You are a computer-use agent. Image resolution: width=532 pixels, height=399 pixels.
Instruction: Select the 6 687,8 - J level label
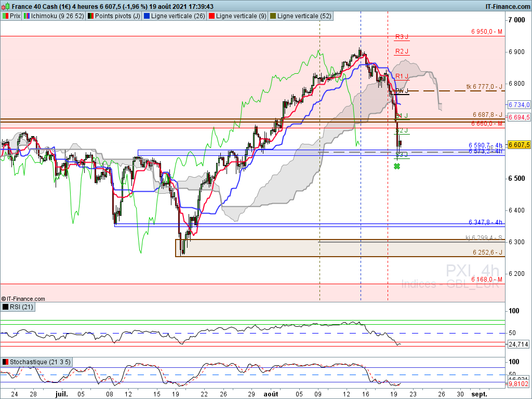487,115
